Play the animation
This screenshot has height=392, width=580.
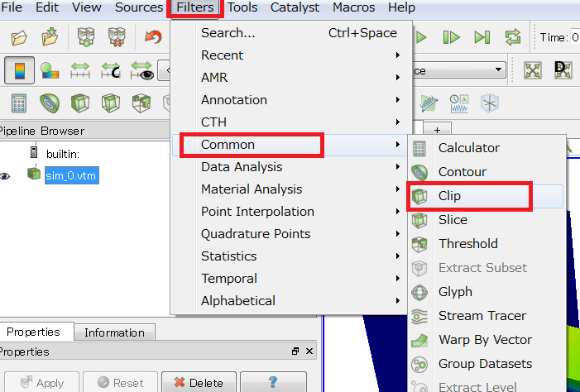421,37
